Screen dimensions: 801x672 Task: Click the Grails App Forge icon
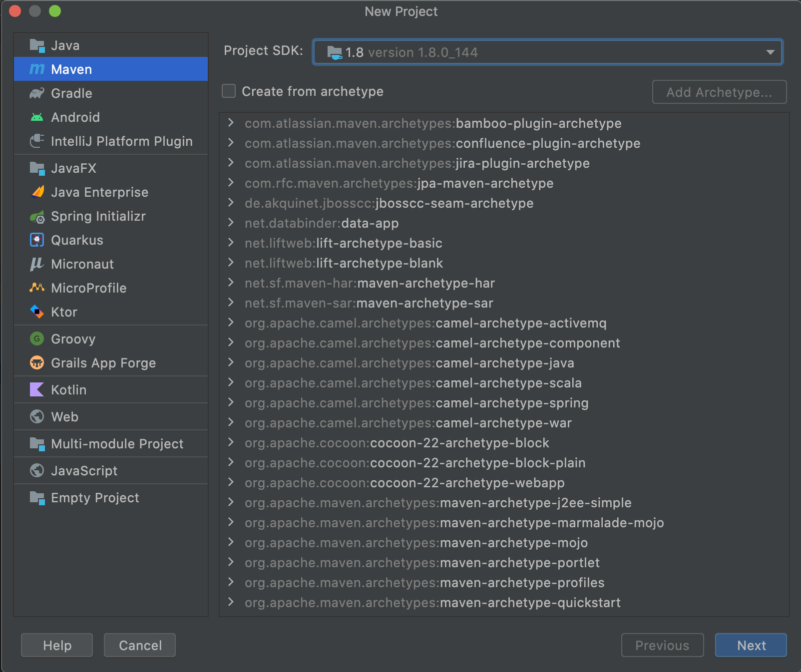point(37,363)
